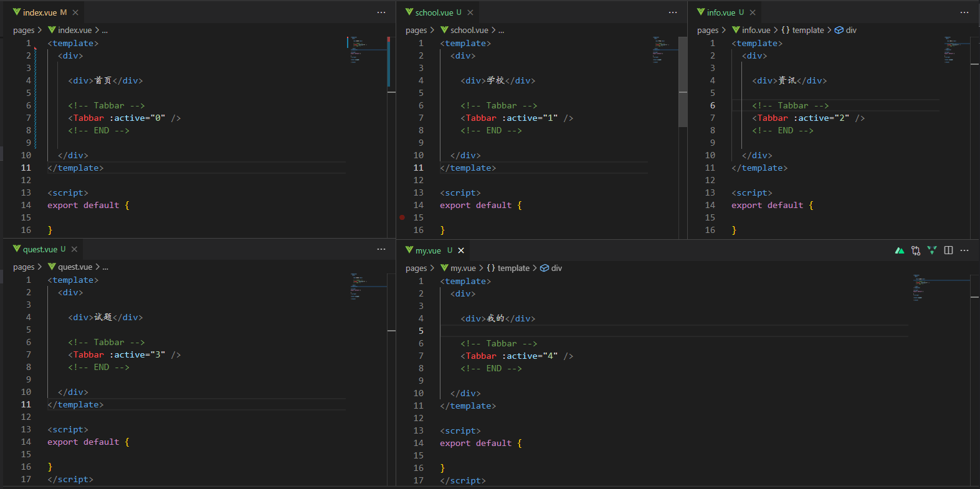Click index.vue breadcrumb file item

pos(70,30)
